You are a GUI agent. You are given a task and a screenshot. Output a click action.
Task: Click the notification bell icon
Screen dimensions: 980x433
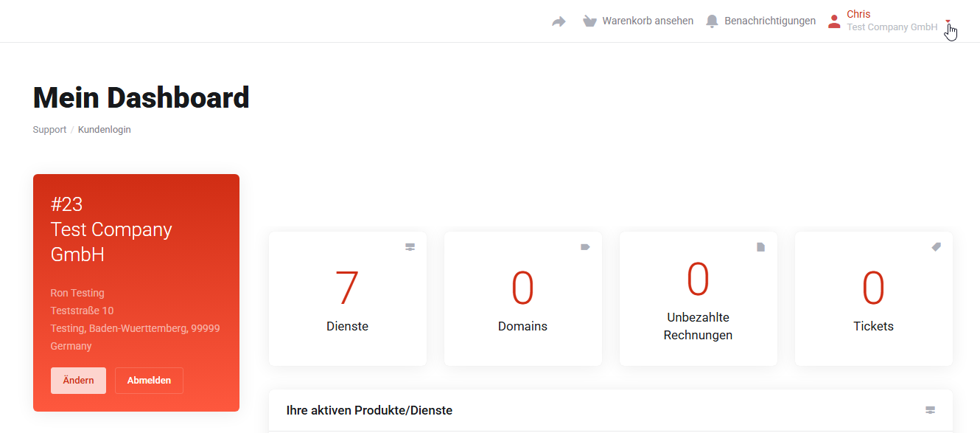click(x=712, y=21)
